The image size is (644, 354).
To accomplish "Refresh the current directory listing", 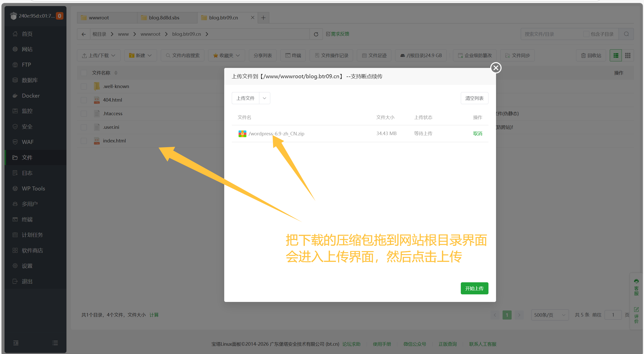I will tap(316, 34).
